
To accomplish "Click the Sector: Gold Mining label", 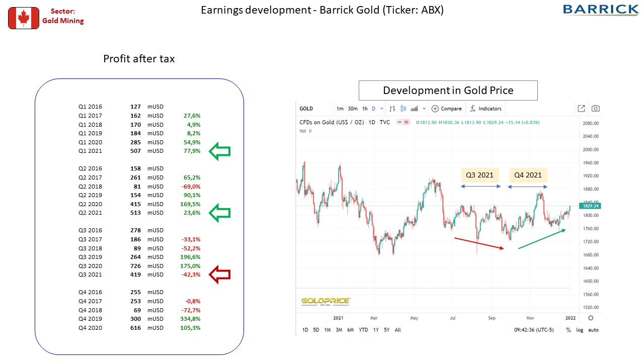I will coord(63,16).
